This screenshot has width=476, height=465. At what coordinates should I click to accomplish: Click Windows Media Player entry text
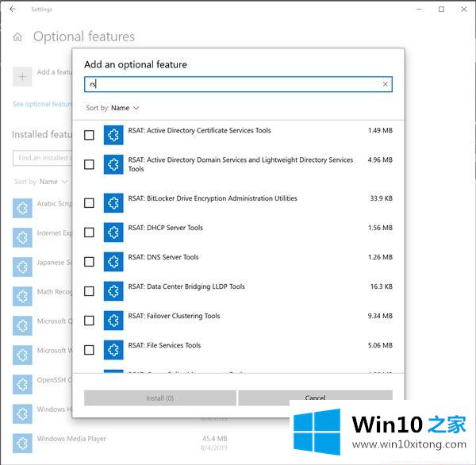tap(71, 439)
